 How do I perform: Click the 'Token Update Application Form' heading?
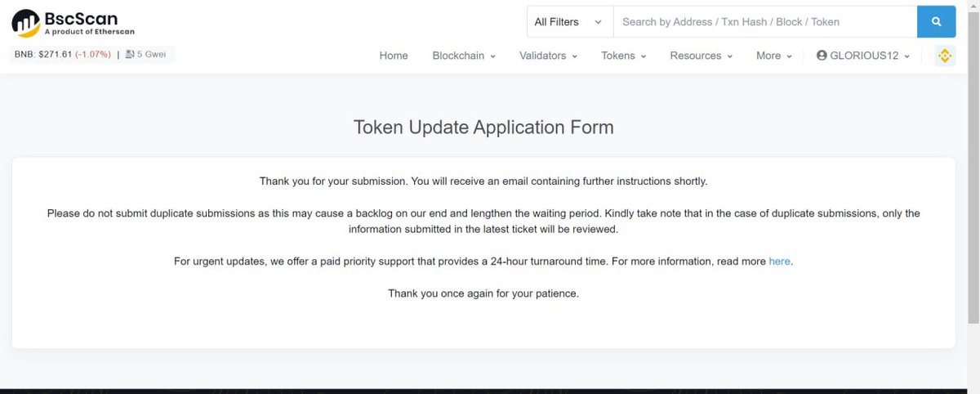pos(483,128)
